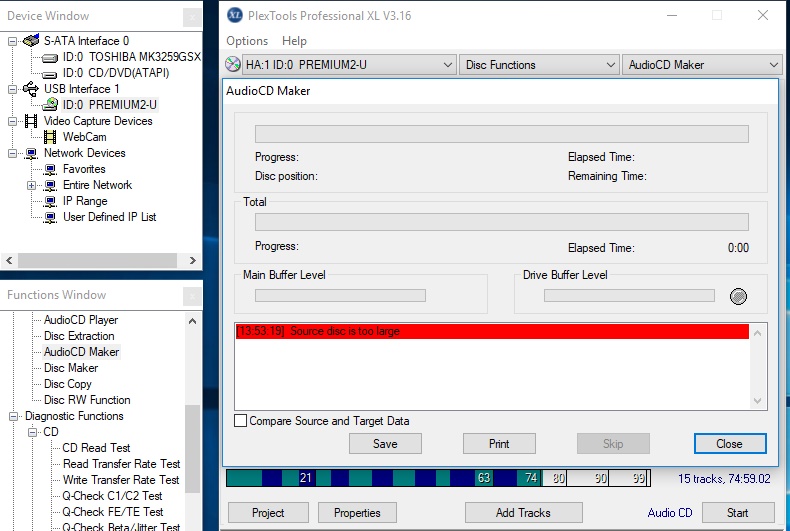790x531 pixels.
Task: Click the TOSHIBA MK3259GSX hard drive icon
Action: (49, 58)
